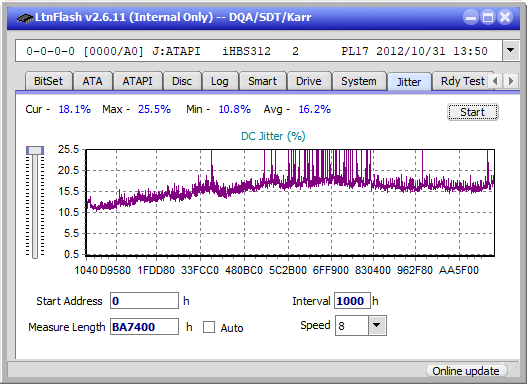The image size is (527, 384).
Task: Click in the Start Address field
Action: [144, 301]
